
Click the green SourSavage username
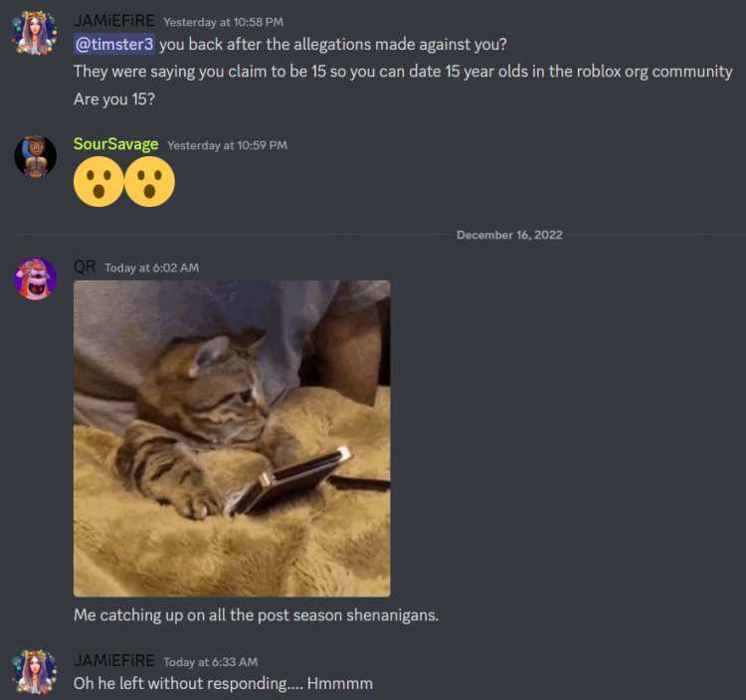tap(115, 144)
